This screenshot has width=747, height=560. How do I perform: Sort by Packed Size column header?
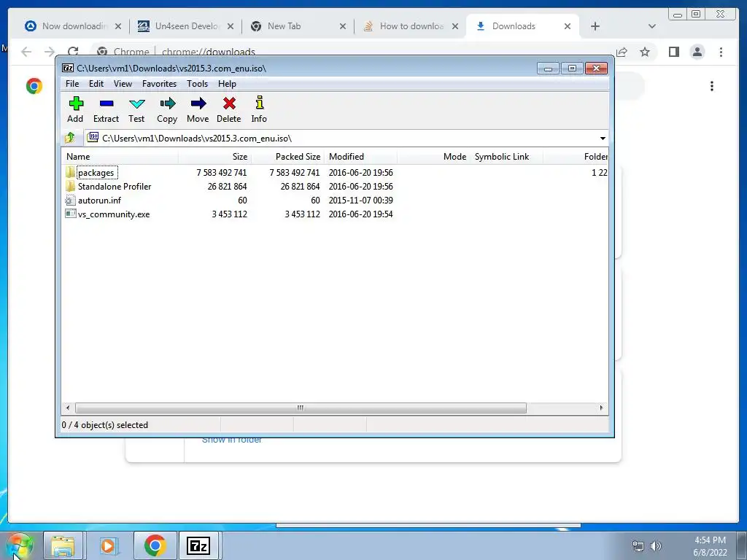pyautogui.click(x=287, y=156)
